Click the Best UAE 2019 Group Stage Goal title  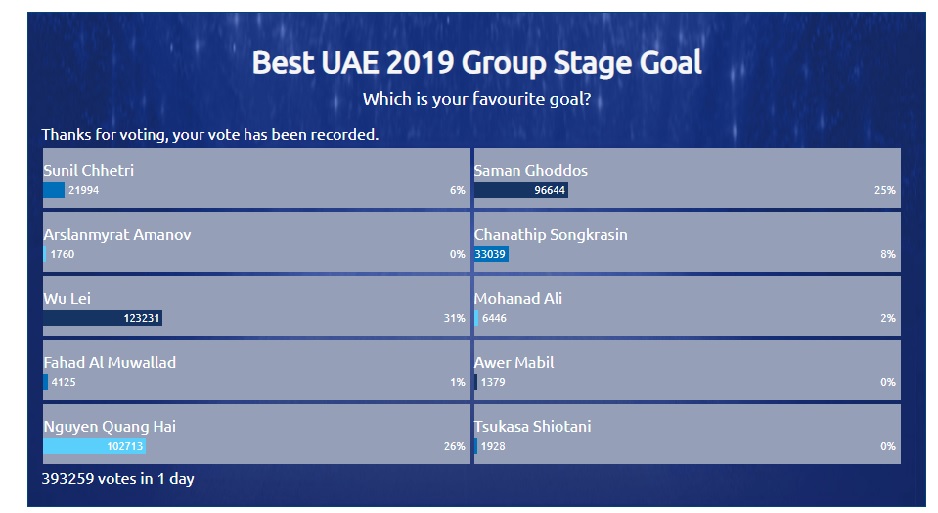pos(476,63)
